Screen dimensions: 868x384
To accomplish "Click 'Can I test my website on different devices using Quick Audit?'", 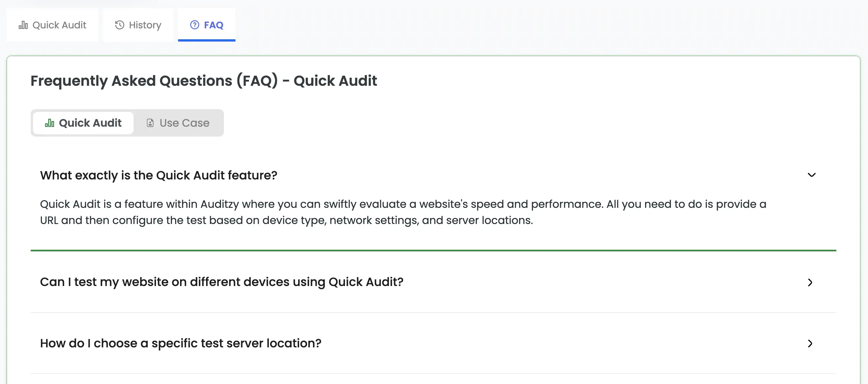I will 222,282.
